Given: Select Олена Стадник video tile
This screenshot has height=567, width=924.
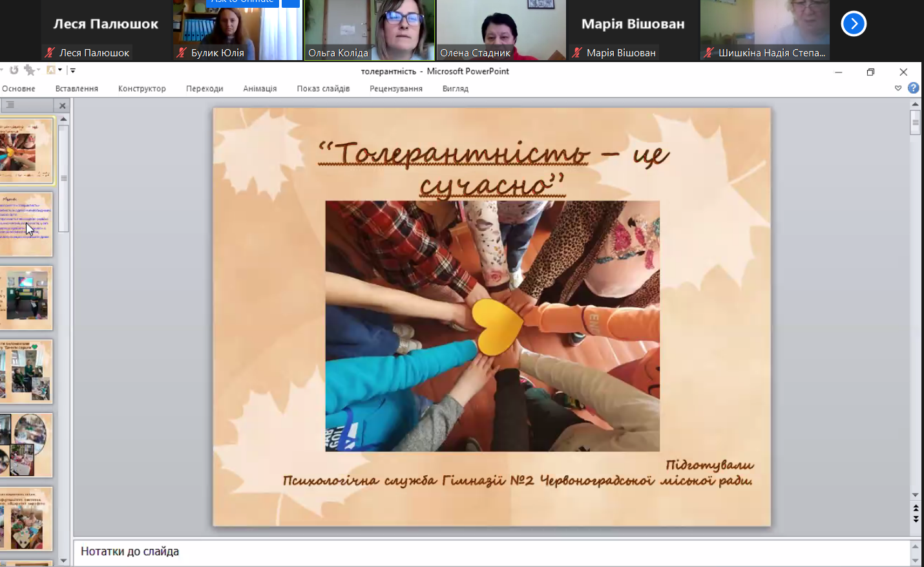Looking at the screenshot, I should (x=501, y=30).
